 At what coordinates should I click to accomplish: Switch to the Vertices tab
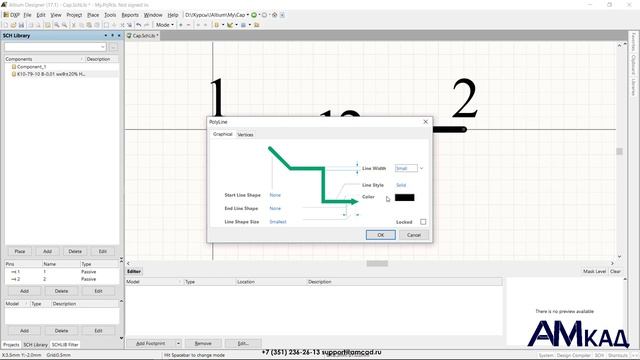click(x=245, y=134)
